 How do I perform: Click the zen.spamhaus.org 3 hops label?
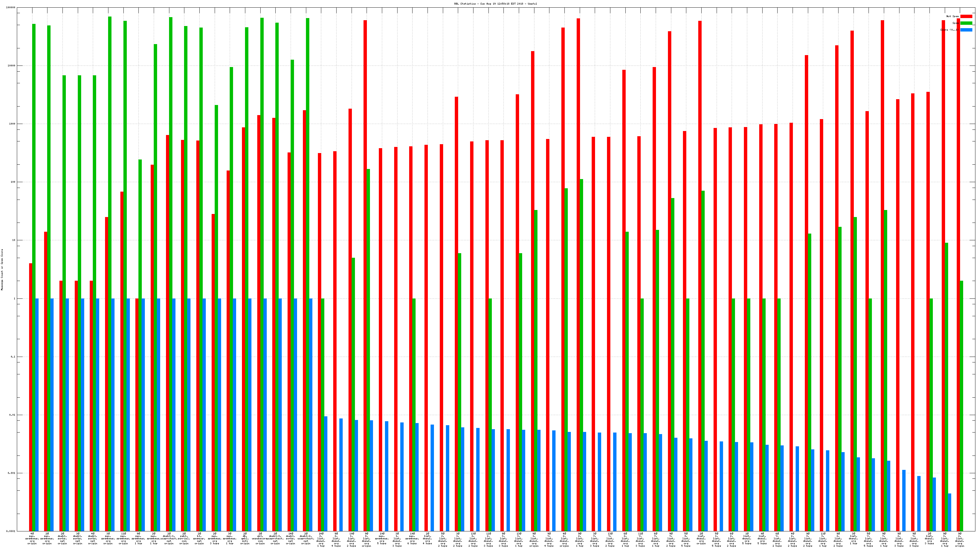click(x=215, y=538)
